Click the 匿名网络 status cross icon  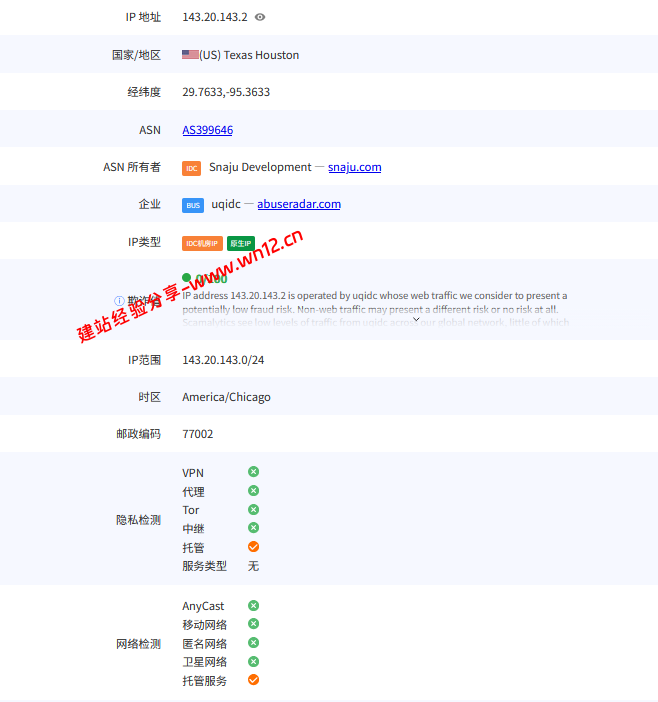click(253, 643)
